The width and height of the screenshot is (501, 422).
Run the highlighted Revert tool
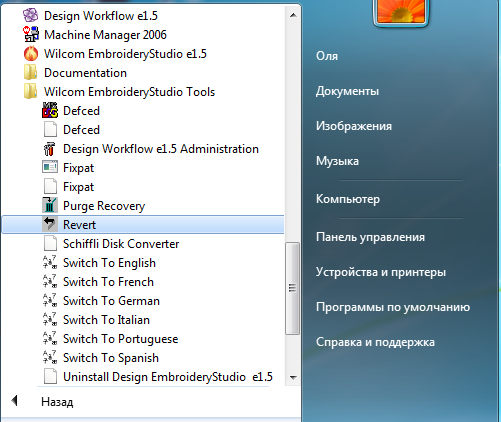143,224
